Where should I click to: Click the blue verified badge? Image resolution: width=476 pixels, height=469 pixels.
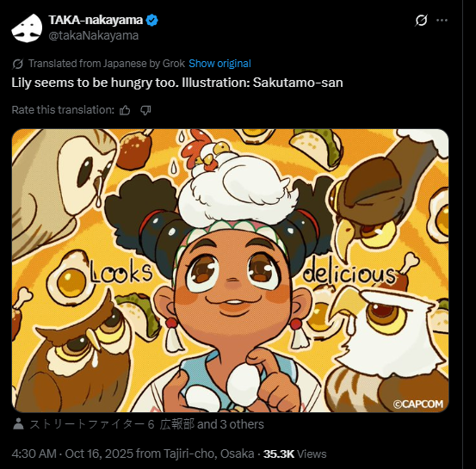151,21
